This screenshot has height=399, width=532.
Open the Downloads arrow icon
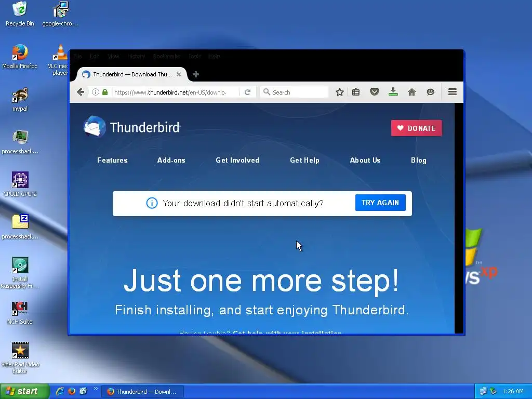point(393,91)
